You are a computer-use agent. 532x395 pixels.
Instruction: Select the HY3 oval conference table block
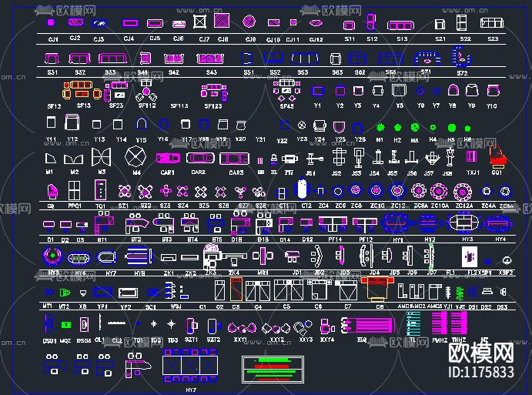[x=463, y=223]
